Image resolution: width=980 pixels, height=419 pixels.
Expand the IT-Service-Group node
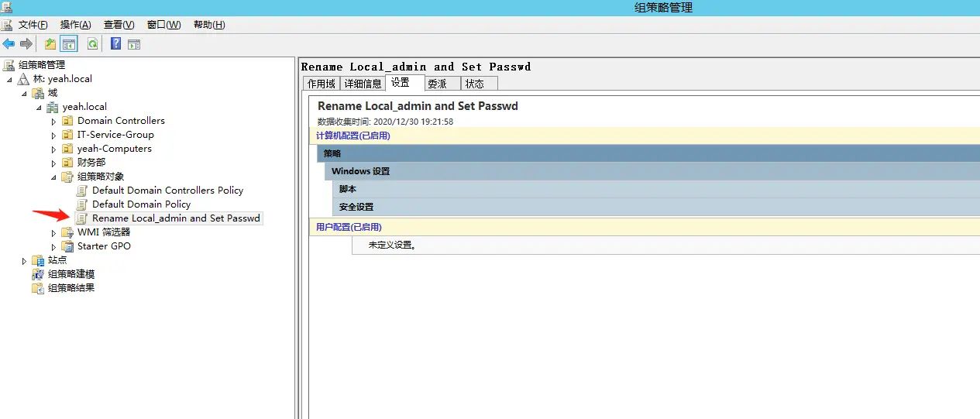(54, 136)
